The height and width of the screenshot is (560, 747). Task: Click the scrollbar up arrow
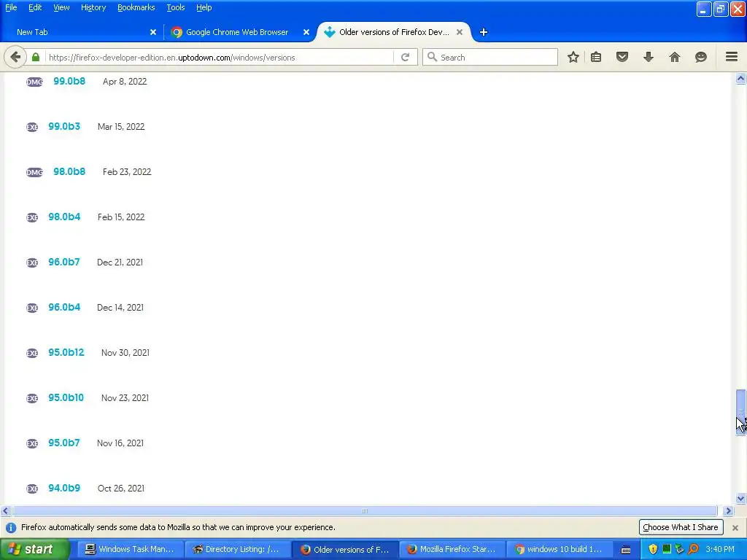click(x=741, y=79)
